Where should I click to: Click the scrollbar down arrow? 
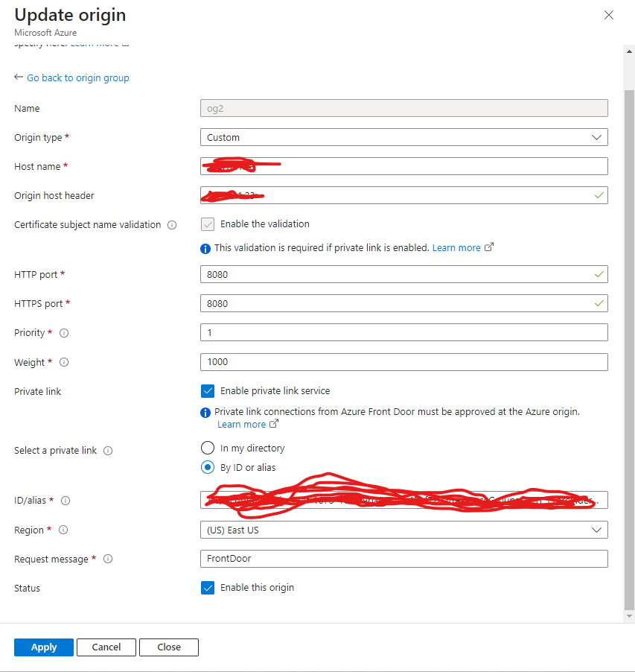(629, 616)
